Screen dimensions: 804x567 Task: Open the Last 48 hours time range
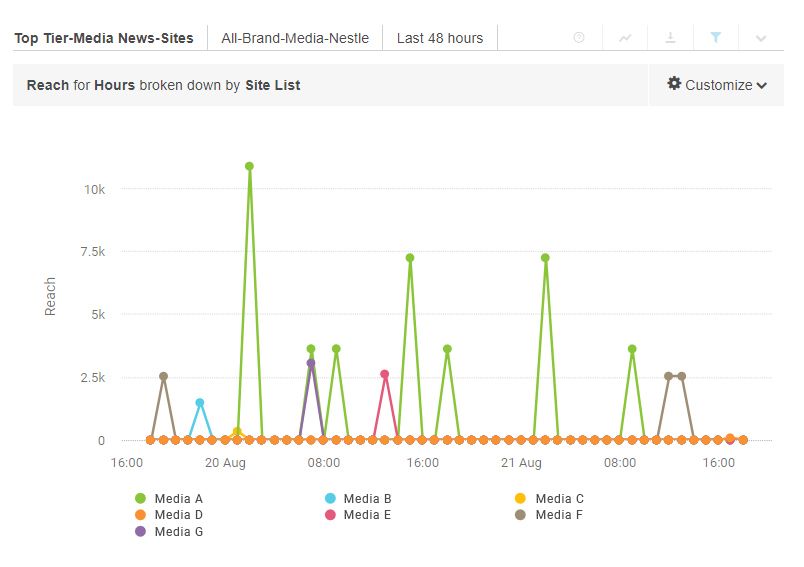(440, 38)
